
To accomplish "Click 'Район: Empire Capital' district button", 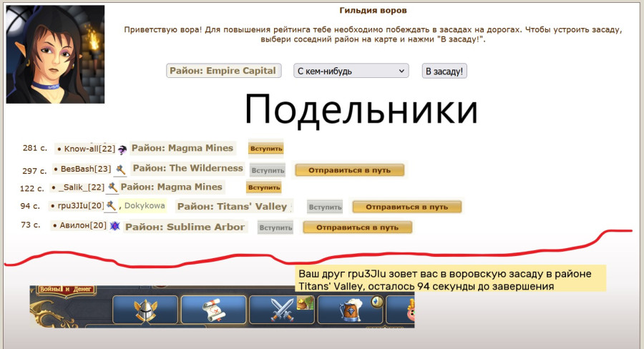I will coord(223,71).
